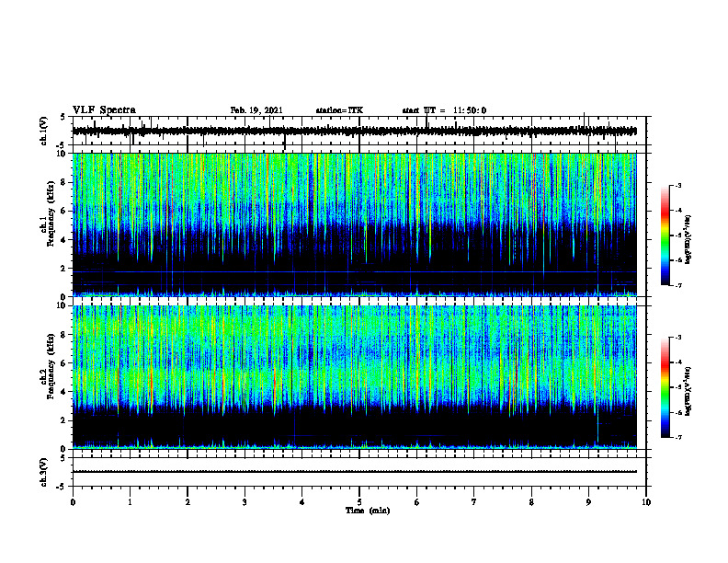Click the flat ch.3 voltage trace
The width and height of the screenshot is (728, 563).
coord(355,472)
